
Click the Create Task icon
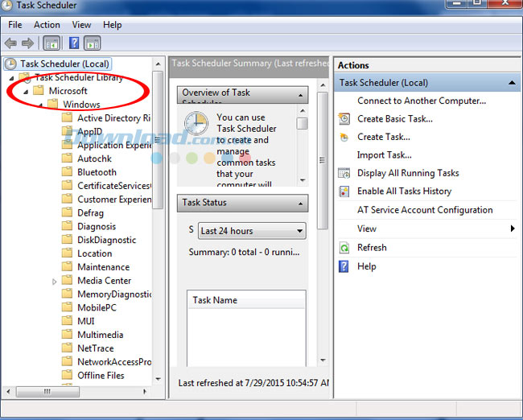click(344, 137)
